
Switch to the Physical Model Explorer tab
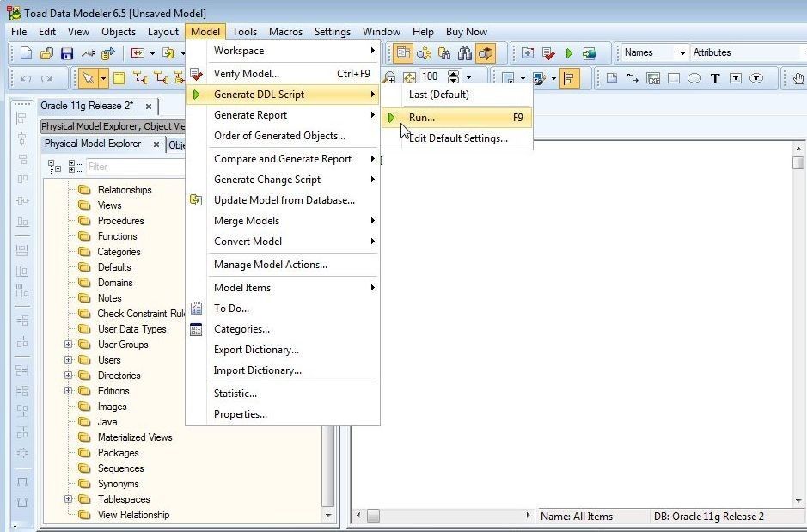93,144
